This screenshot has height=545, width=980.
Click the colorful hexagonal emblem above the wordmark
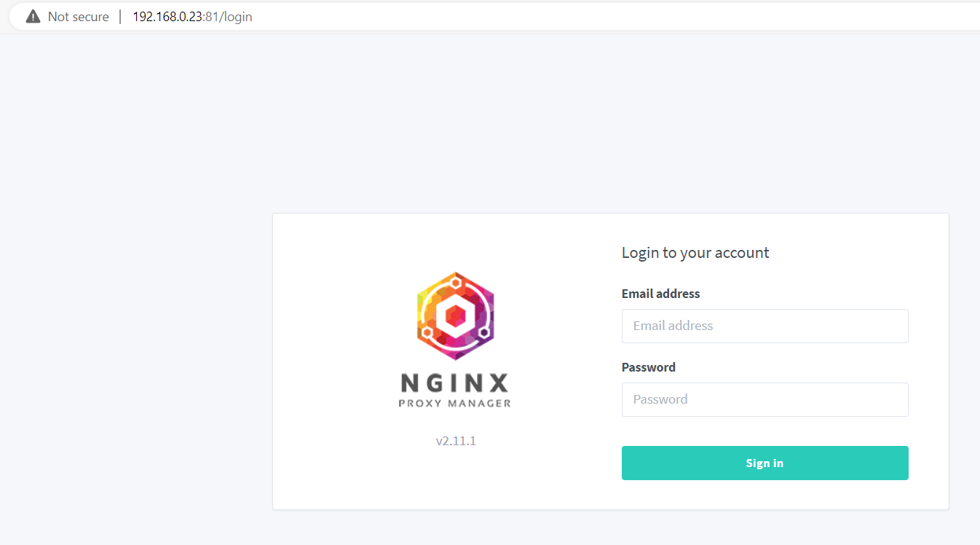point(455,315)
